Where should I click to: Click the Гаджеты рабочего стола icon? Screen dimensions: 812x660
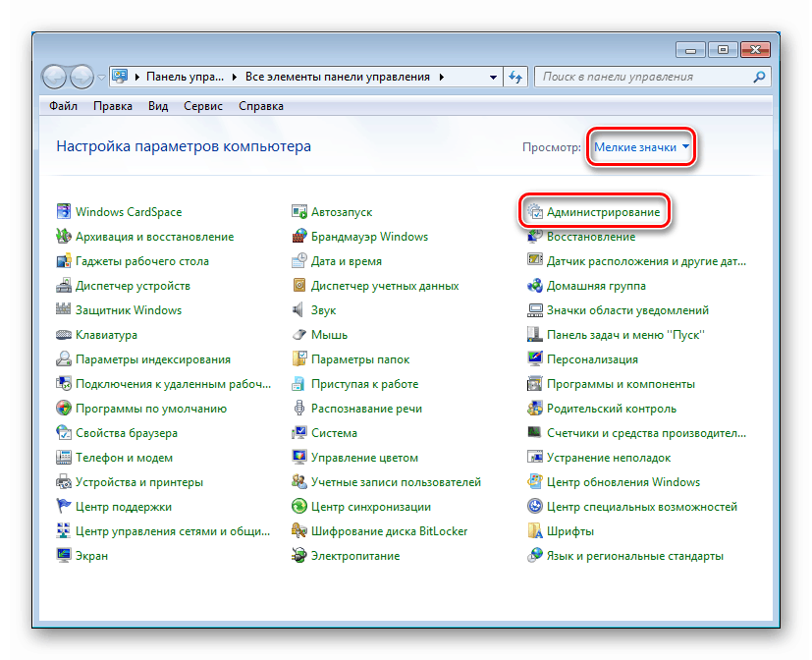pos(63,260)
